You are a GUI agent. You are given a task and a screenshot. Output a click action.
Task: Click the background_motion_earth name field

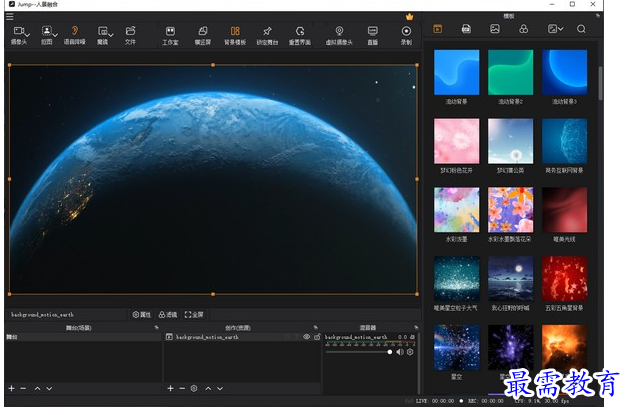coord(67,315)
